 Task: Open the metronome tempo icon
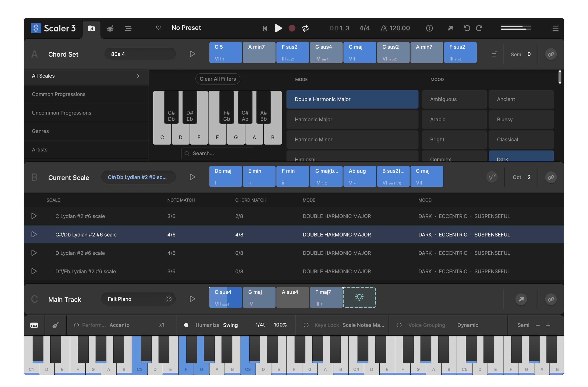pyautogui.click(x=383, y=28)
